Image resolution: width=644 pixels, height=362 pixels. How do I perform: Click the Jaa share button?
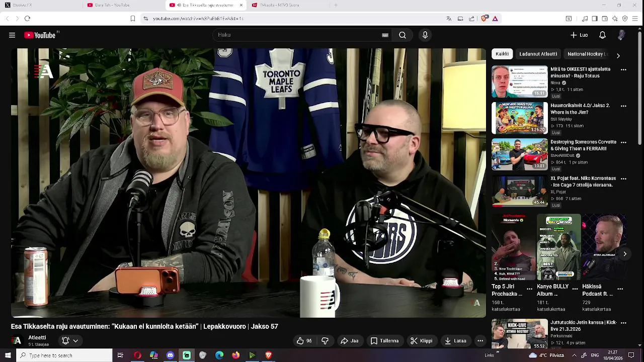(x=350, y=341)
